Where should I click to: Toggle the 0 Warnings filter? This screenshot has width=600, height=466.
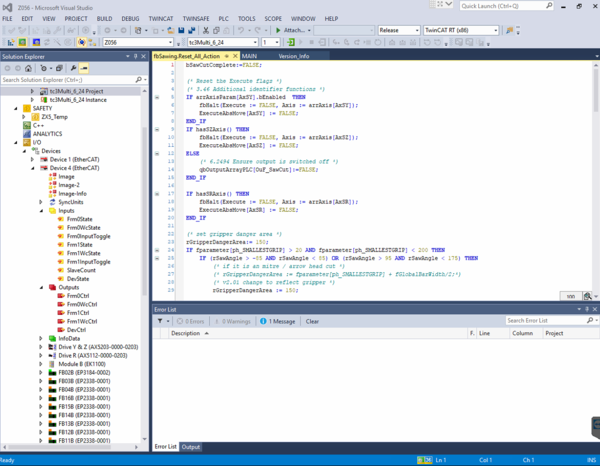point(230,321)
